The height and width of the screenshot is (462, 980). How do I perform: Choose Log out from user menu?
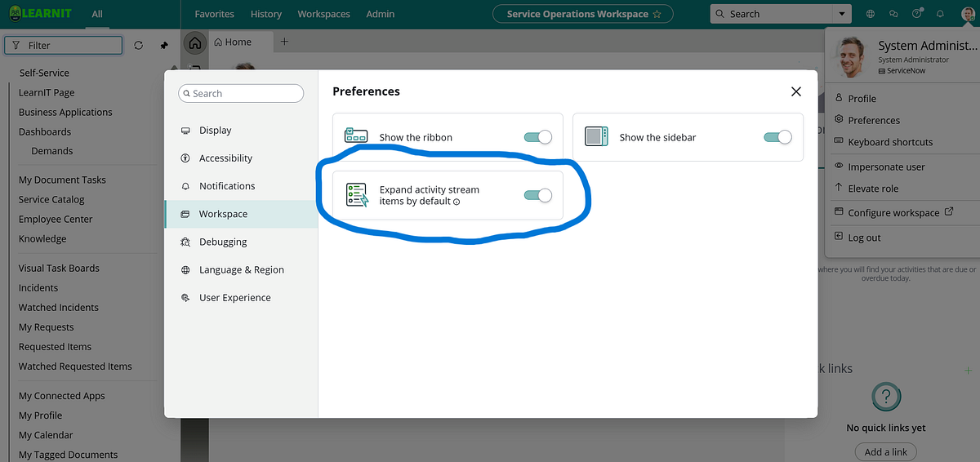tap(864, 238)
